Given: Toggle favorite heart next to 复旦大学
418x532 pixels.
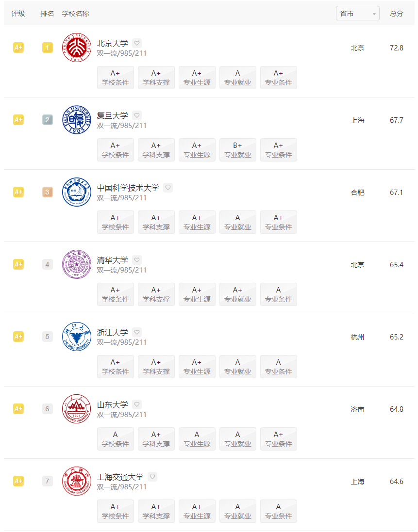Looking at the screenshot, I should click(x=137, y=115).
